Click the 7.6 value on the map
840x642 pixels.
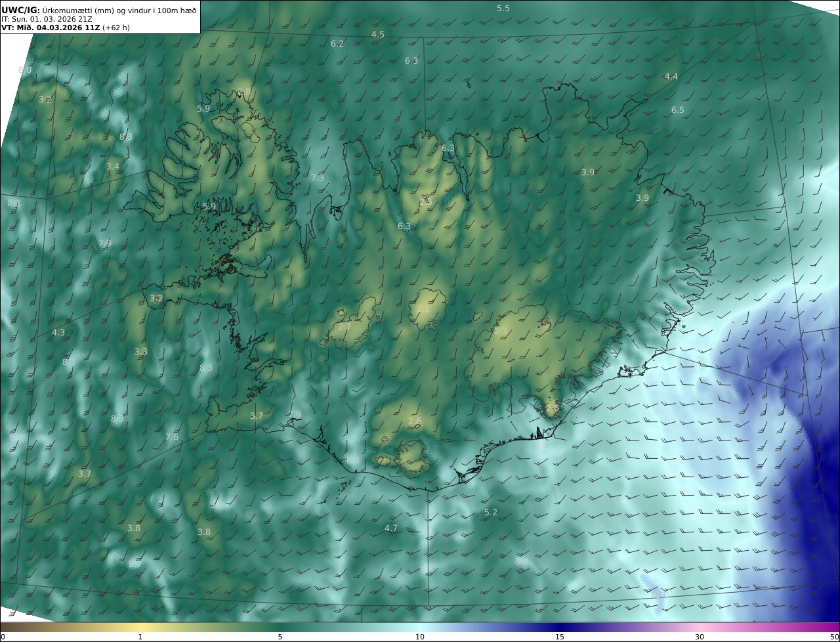click(172, 437)
